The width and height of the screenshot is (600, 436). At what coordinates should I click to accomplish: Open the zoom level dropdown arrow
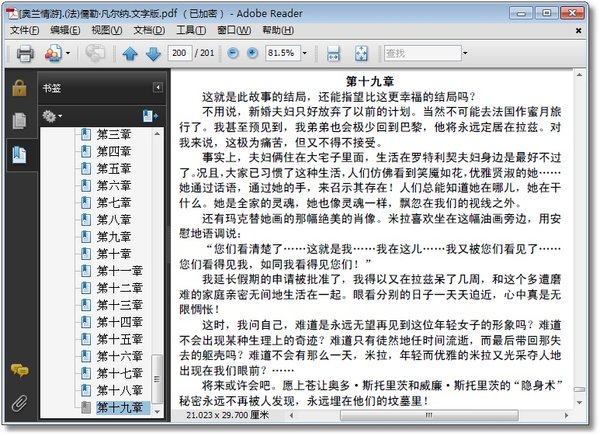(305, 53)
